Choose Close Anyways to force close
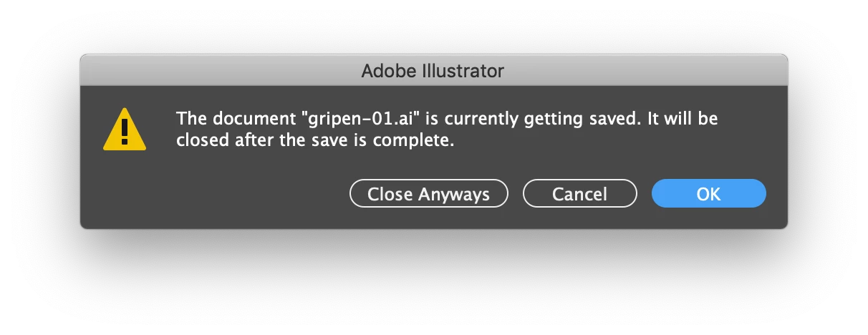Screen dimensions: 868x335 pyautogui.click(x=428, y=193)
